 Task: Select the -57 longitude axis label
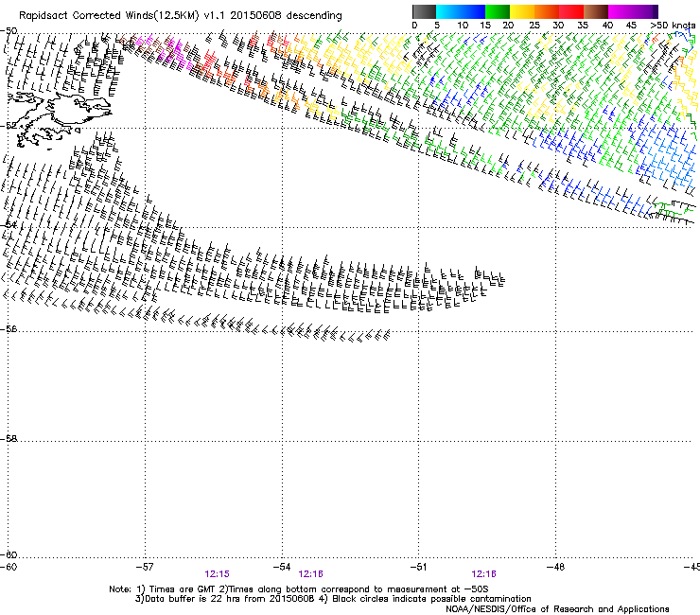pyautogui.click(x=145, y=567)
